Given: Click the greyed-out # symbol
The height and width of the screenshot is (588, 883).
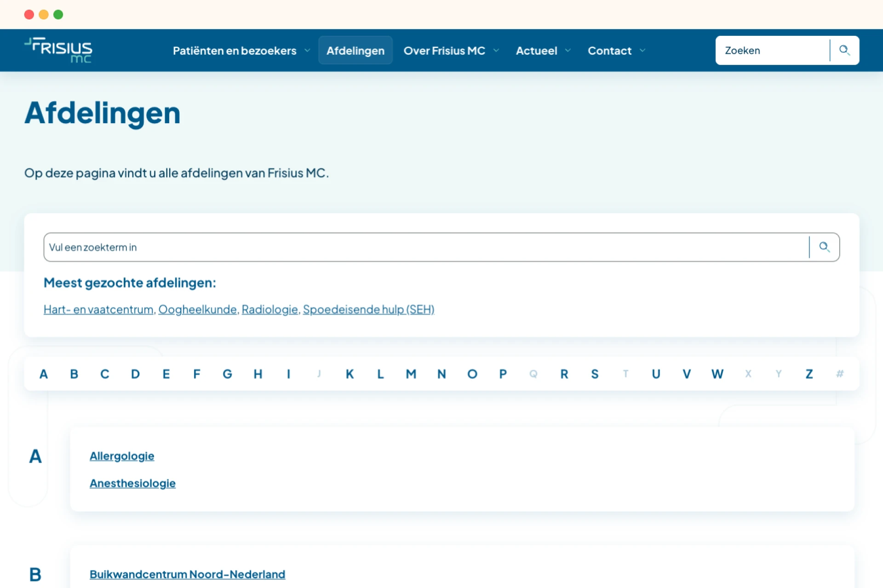Looking at the screenshot, I should click(840, 374).
